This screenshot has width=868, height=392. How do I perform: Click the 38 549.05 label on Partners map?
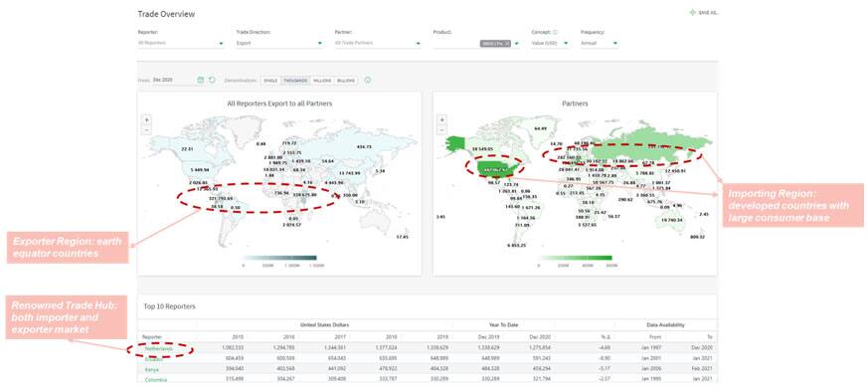(482, 149)
